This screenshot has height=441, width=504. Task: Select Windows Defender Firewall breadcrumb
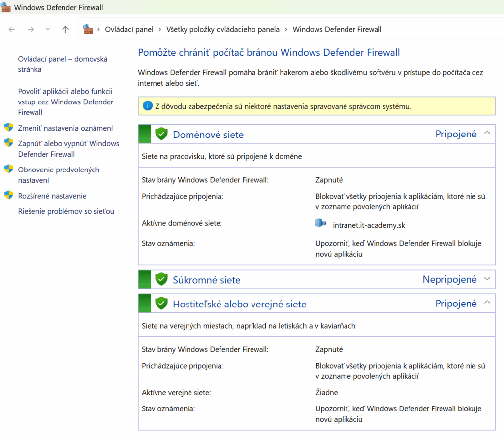[x=337, y=29]
